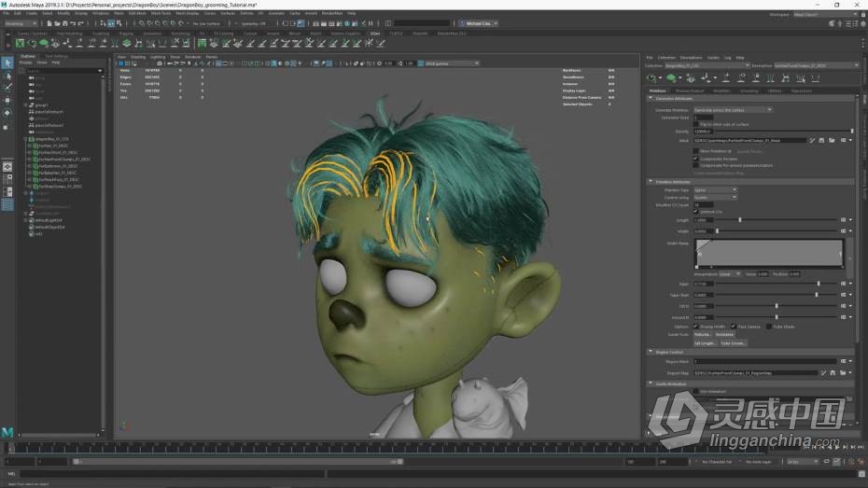Click the first XGen editor toolbar icon
The width and height of the screenshot is (868, 488).
(651, 78)
